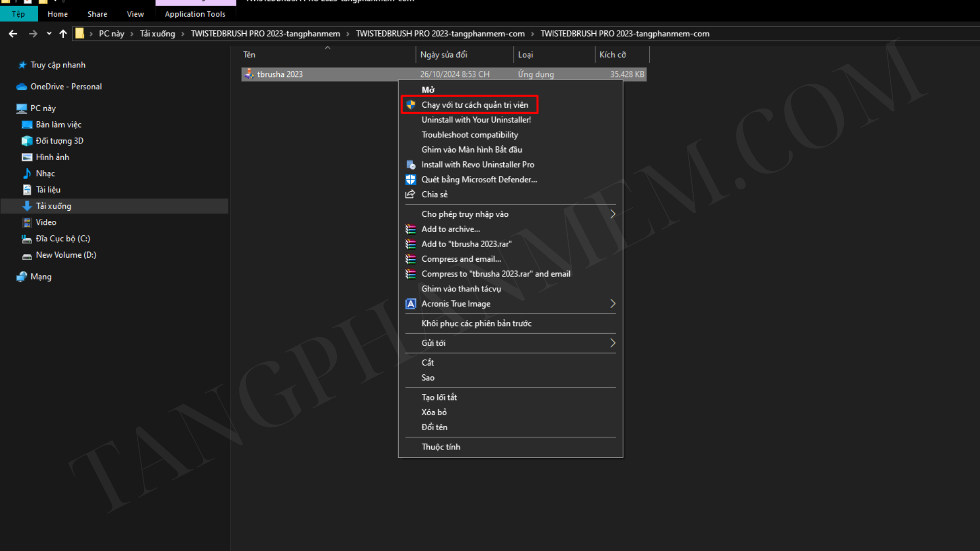The height and width of the screenshot is (551, 980).
Task: Click the tbrusha 2023 application icon
Action: pos(249,74)
